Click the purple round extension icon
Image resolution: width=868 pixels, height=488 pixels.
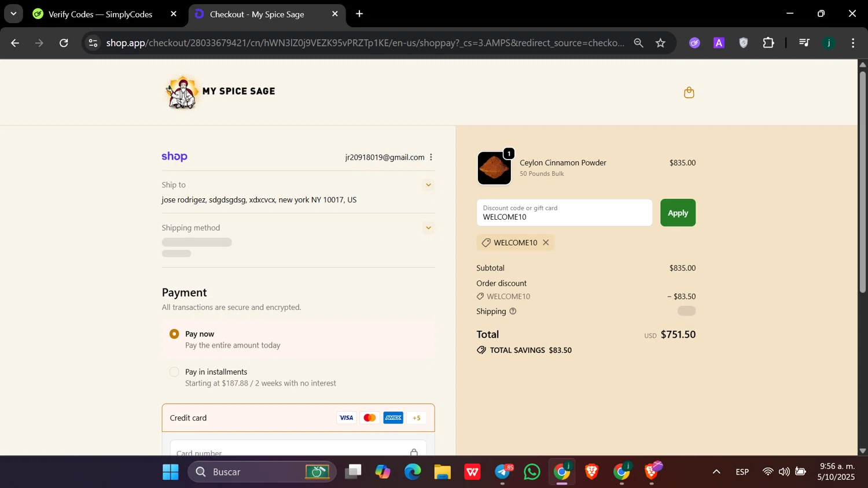(x=694, y=43)
